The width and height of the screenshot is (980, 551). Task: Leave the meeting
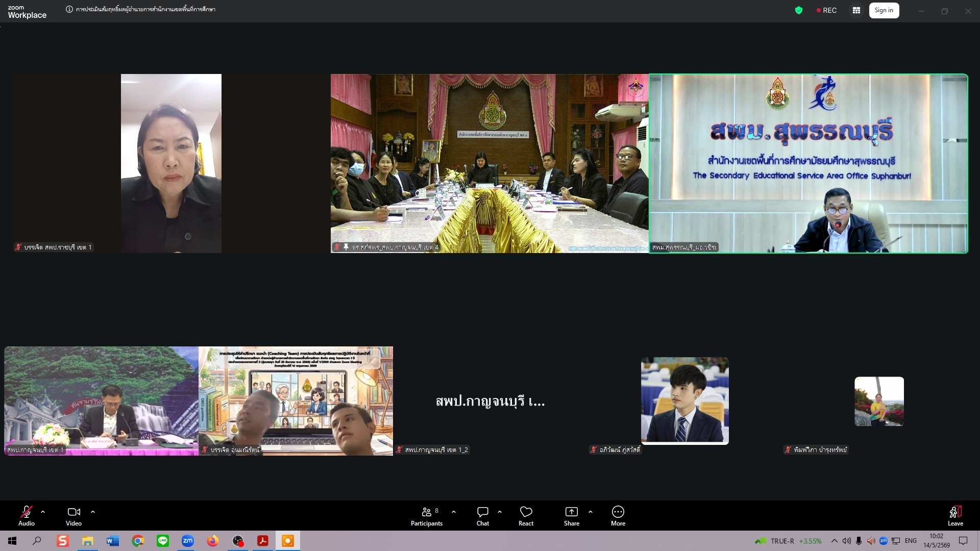coord(955,516)
